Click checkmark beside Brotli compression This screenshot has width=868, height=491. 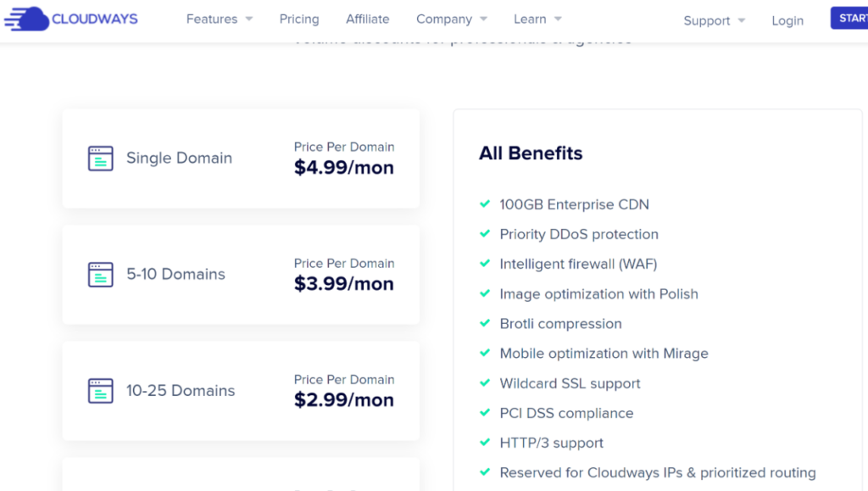485,323
